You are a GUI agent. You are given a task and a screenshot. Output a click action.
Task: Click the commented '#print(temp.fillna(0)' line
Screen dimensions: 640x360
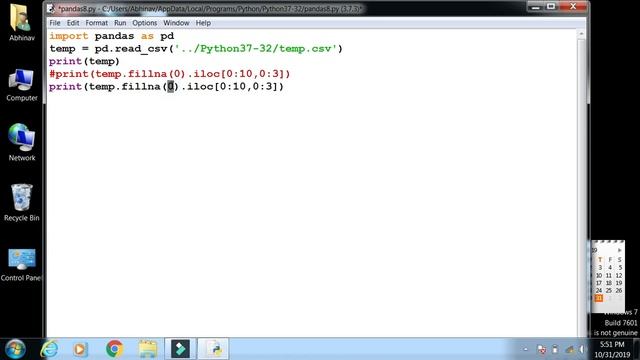pos(170,74)
